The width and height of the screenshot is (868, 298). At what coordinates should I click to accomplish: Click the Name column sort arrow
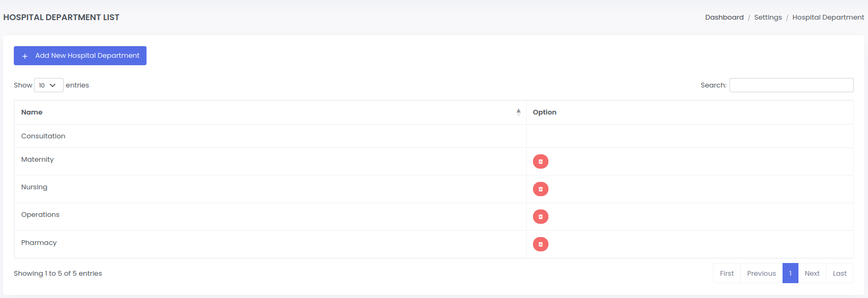518,112
